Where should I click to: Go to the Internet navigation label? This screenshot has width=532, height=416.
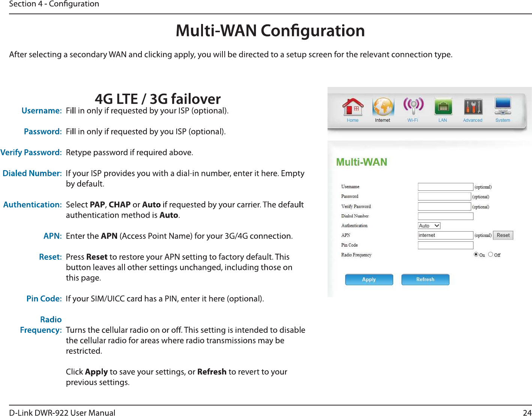[x=383, y=120]
